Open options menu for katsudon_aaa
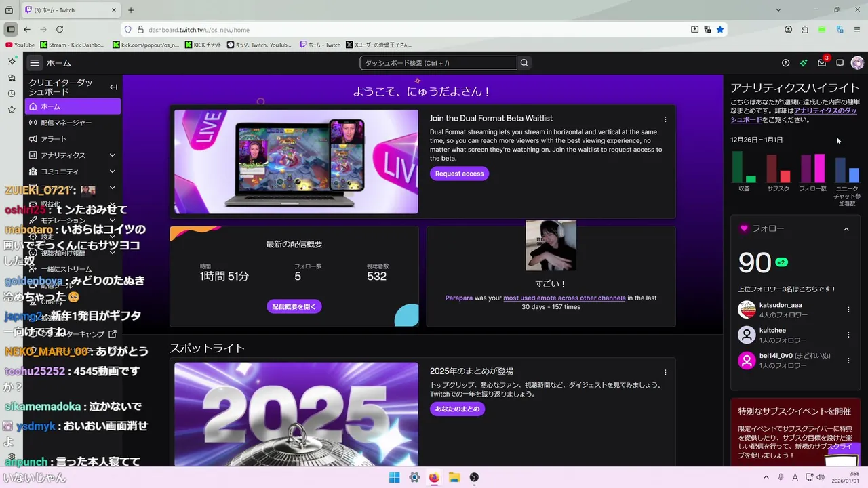The image size is (868, 488). [848, 310]
